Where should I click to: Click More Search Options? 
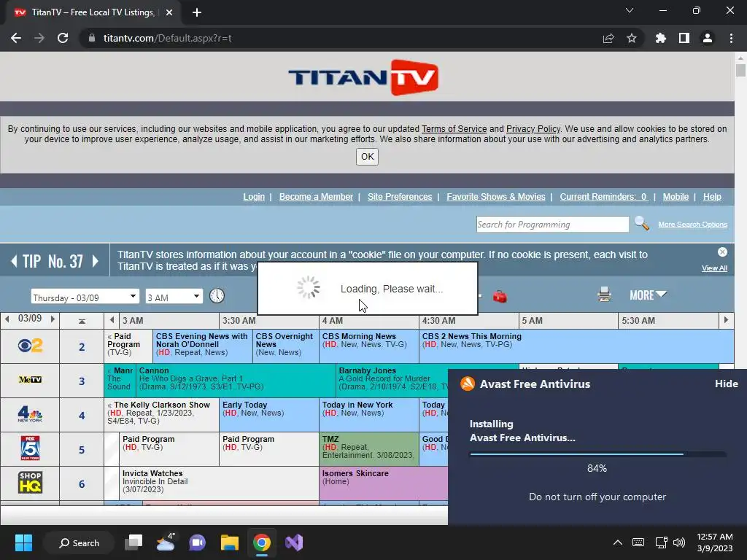click(693, 225)
